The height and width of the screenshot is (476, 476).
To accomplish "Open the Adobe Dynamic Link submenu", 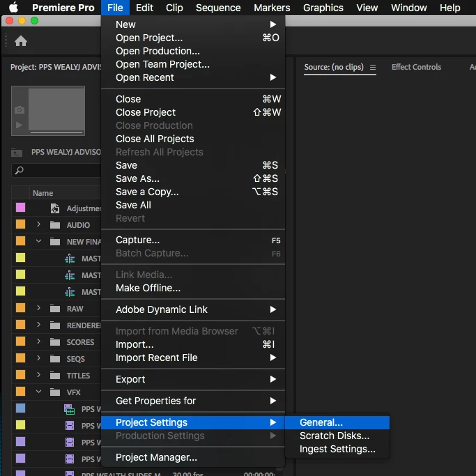I will click(193, 309).
